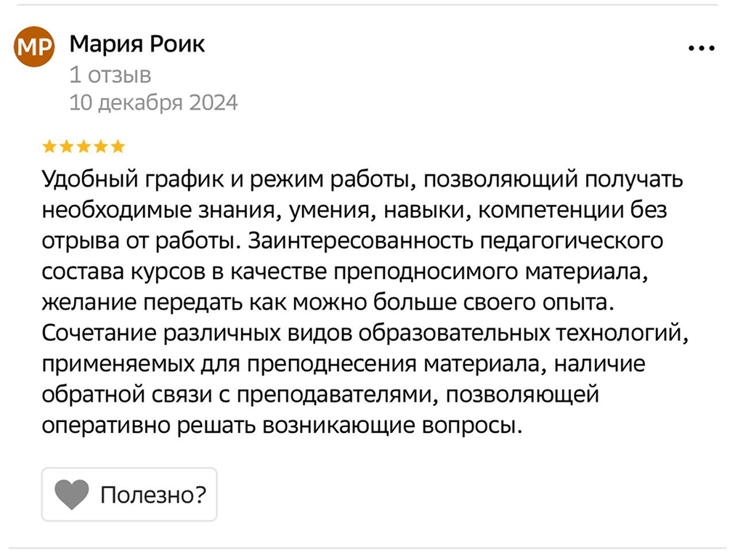Click the fifth star in the rating

click(118, 147)
